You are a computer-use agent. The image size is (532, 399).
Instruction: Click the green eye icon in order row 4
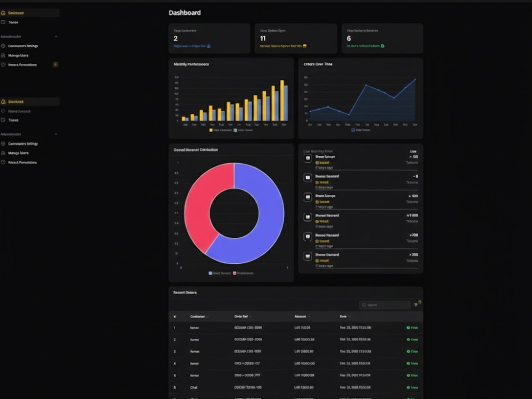click(408, 363)
